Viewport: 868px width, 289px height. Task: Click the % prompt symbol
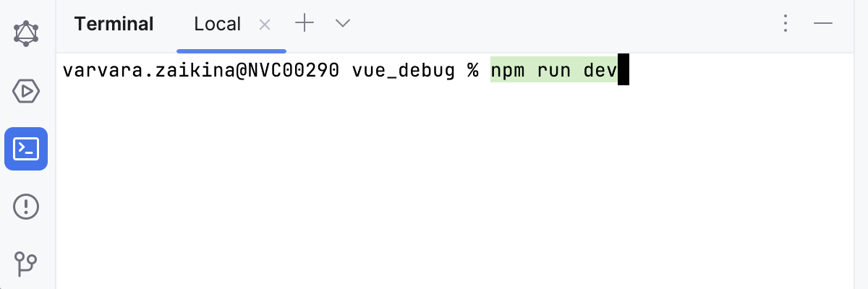[x=472, y=71]
